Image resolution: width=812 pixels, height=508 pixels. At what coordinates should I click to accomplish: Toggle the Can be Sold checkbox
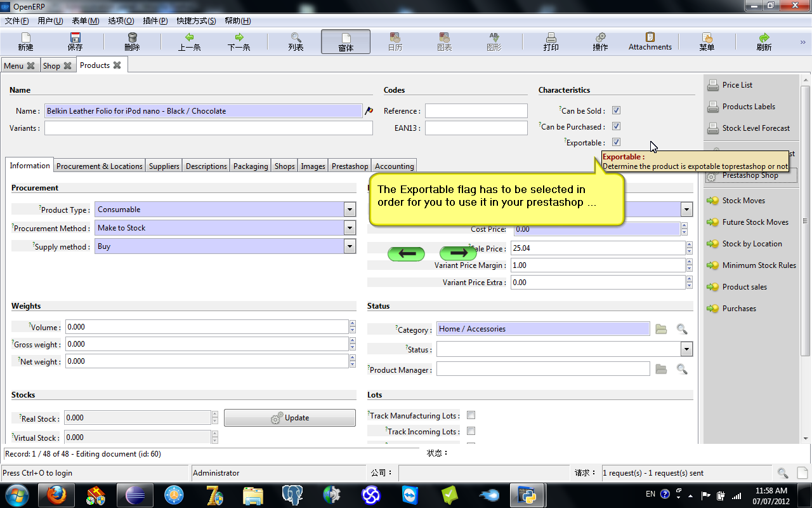click(616, 110)
